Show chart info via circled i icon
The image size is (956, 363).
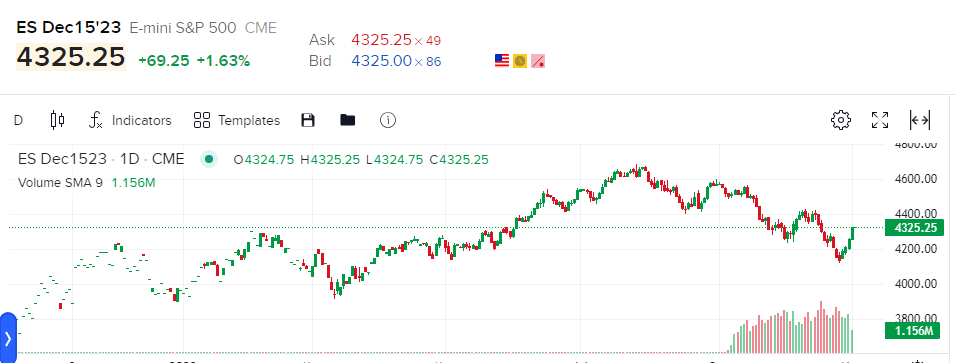[x=388, y=120]
